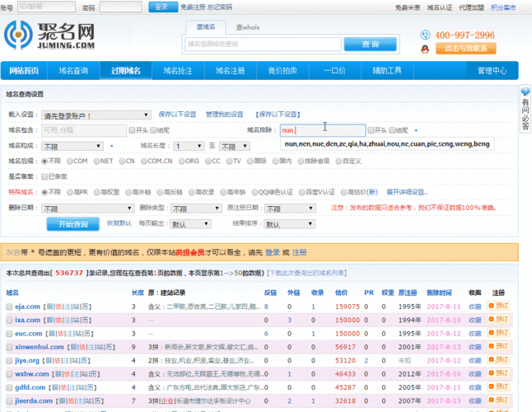Click the QQ penguin contact icon

(425, 49)
